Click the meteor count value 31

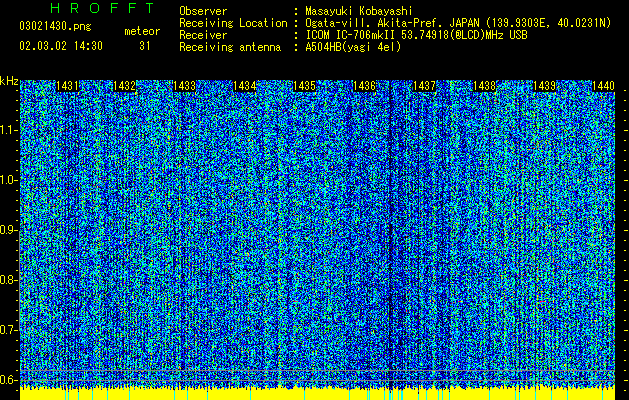click(x=145, y=46)
